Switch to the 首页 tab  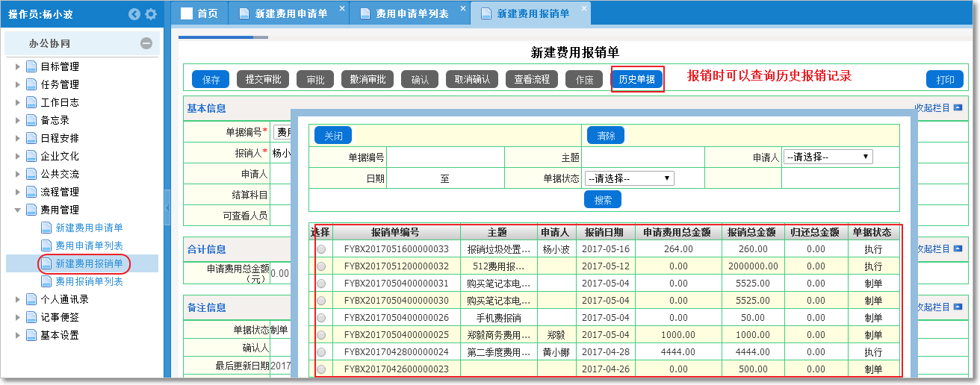pyautogui.click(x=199, y=13)
